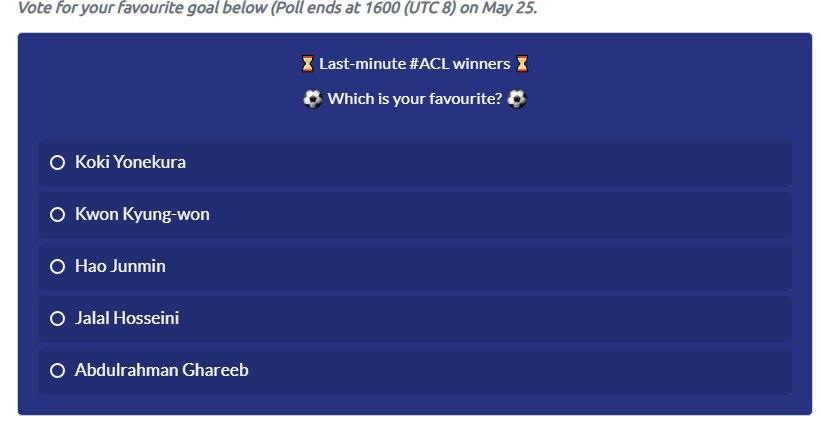This screenshot has height=427, width=821.
Task: Click the hourglass emoji before Last-minute
Action: 307,64
